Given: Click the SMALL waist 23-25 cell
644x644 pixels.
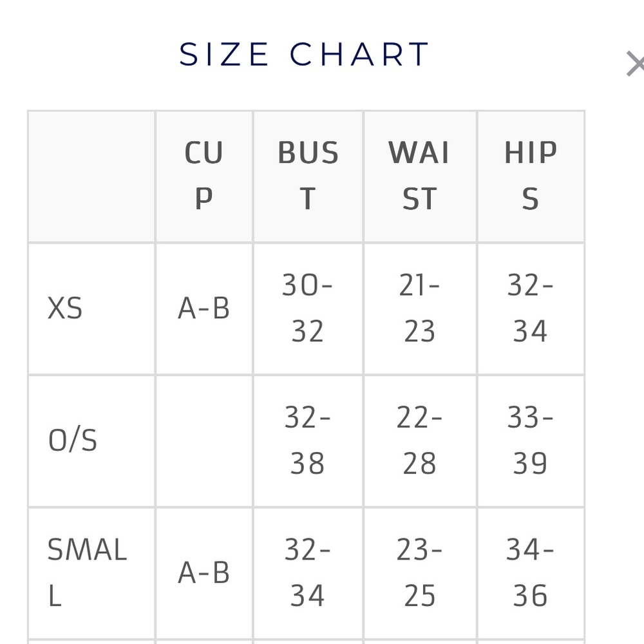Looking at the screenshot, I should click(419, 573).
